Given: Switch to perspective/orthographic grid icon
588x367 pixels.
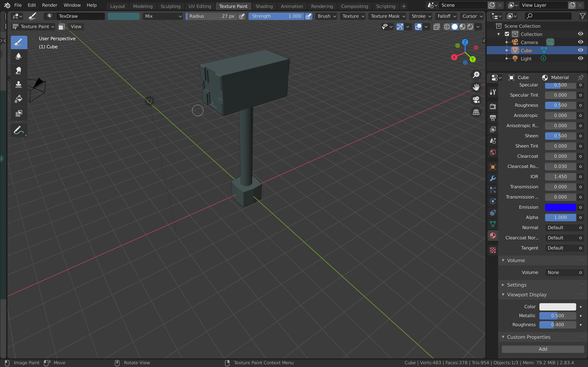Looking at the screenshot, I should click(476, 112).
